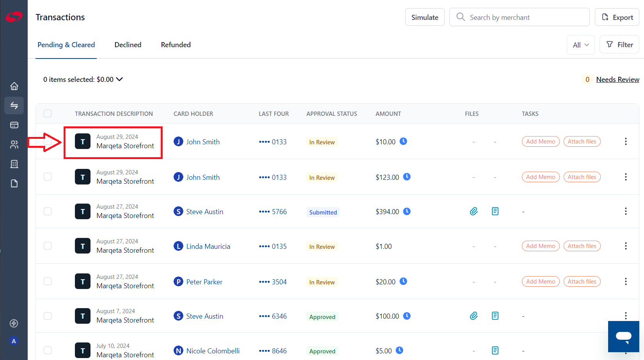Switch to the Pending & Cleared tab
The width and height of the screenshot is (644, 360).
tap(66, 45)
